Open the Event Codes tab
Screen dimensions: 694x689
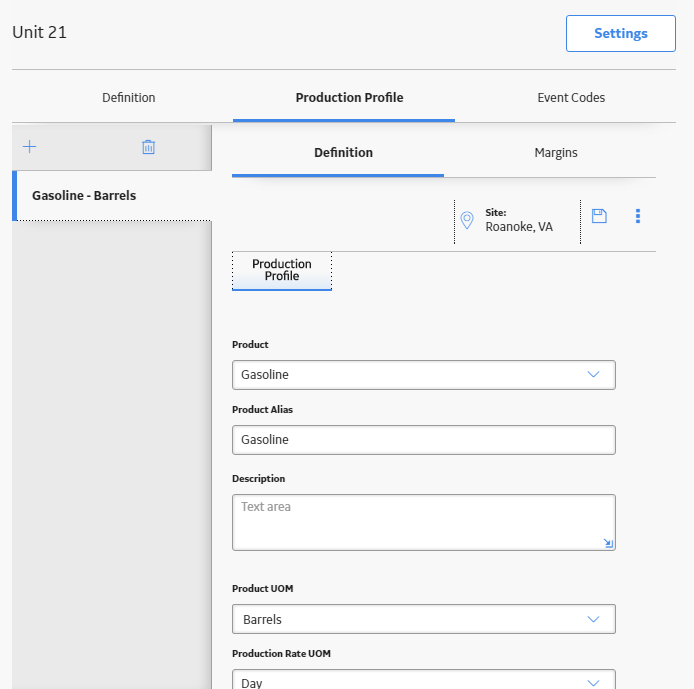pos(571,98)
